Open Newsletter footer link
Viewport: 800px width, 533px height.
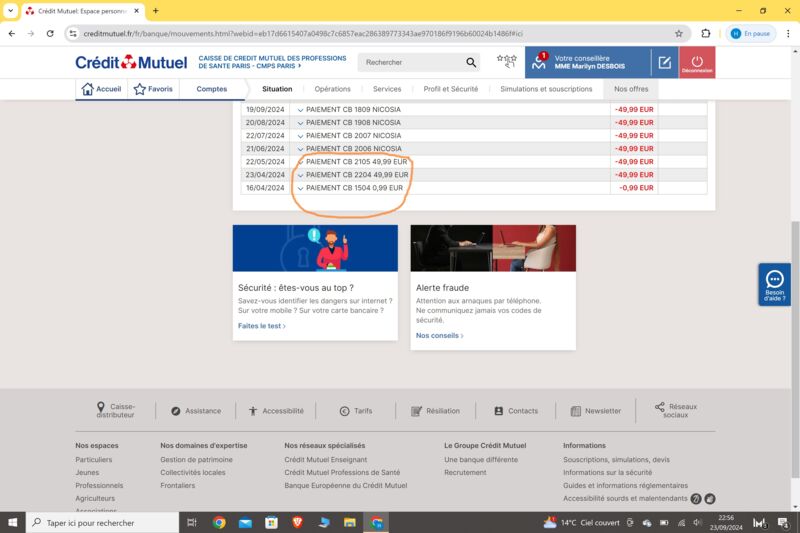point(595,411)
